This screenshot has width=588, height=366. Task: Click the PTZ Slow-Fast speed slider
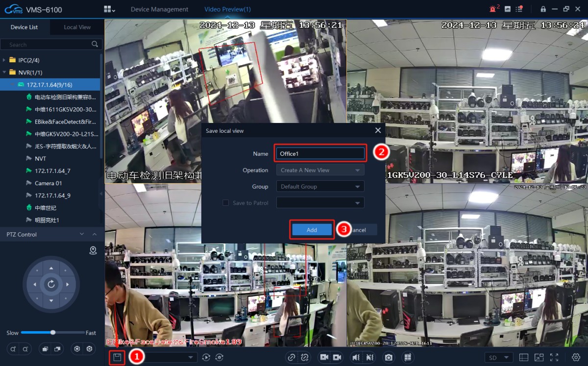51,333
